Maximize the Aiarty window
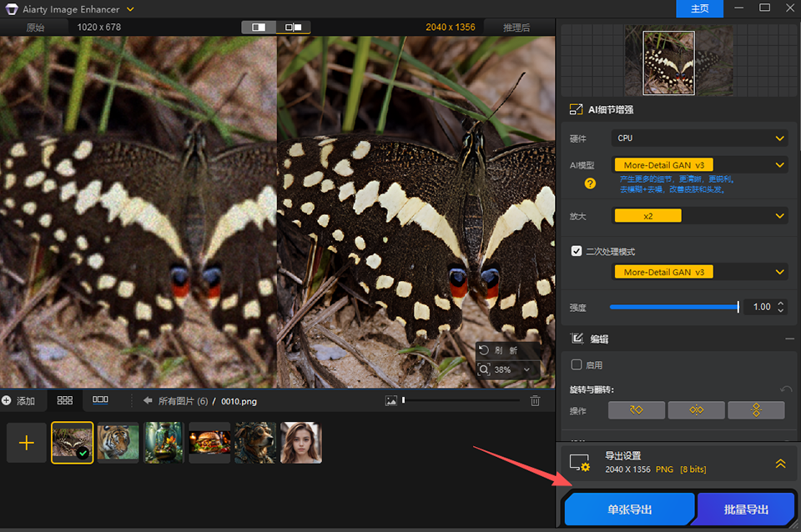This screenshot has width=801, height=532. (765, 8)
